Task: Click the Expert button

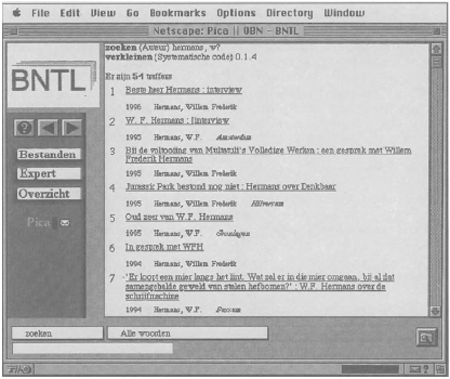Action: click(49, 174)
